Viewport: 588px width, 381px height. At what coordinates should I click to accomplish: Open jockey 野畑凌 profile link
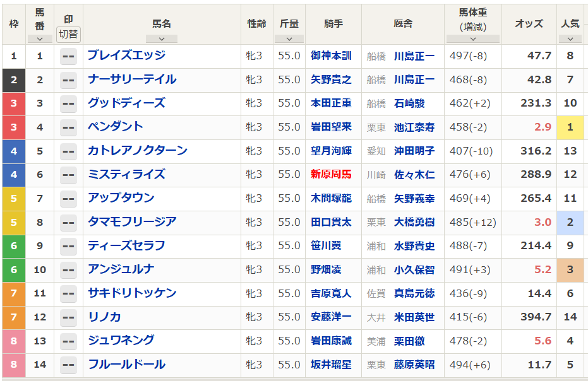[x=326, y=269]
